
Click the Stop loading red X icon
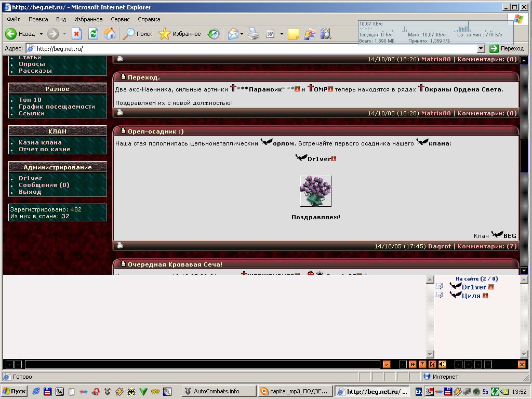pos(76,34)
